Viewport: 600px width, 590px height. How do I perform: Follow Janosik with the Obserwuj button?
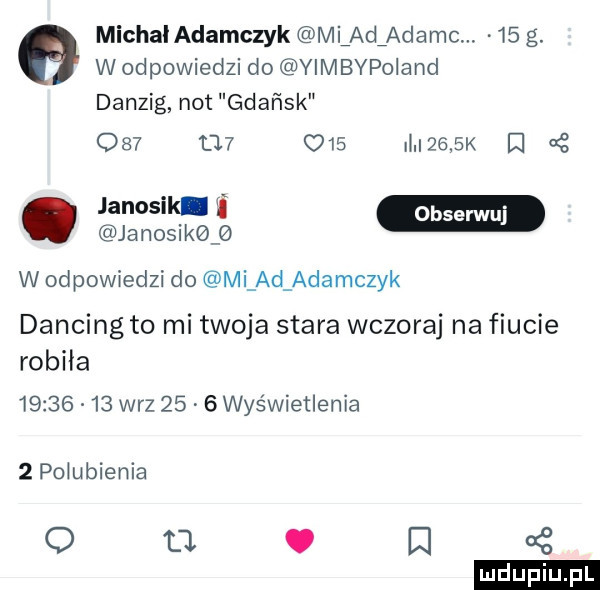(461, 214)
